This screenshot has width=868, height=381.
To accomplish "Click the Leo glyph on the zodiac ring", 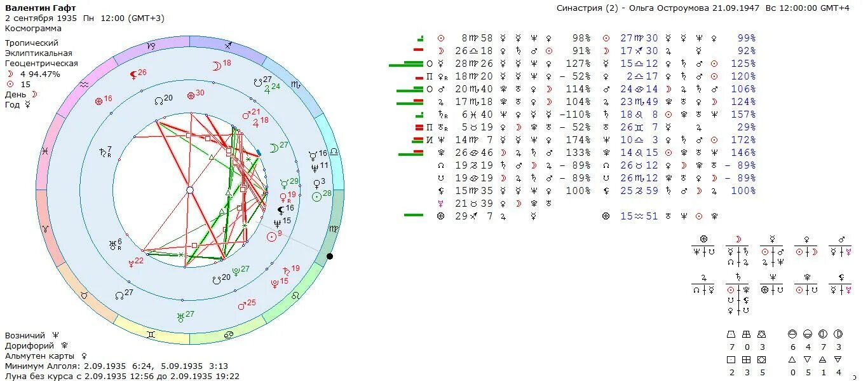I will (x=296, y=296).
